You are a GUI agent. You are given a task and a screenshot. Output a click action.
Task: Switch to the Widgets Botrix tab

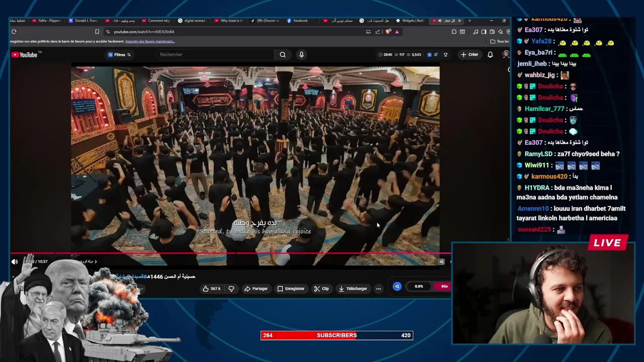410,21
